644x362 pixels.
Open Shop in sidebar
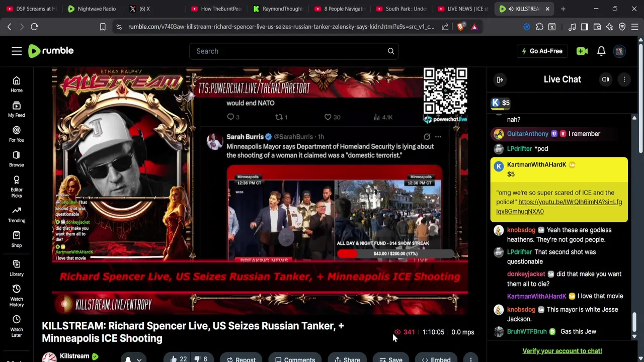point(17,239)
